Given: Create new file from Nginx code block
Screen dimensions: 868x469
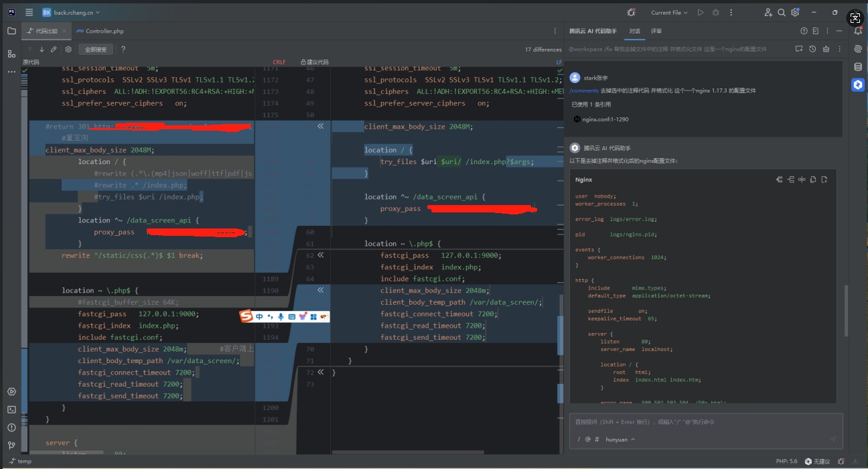Looking at the screenshot, I should click(x=824, y=180).
